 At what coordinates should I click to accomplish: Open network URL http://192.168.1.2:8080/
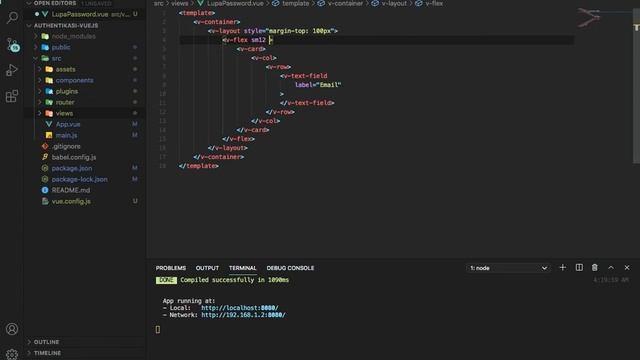[243, 315]
